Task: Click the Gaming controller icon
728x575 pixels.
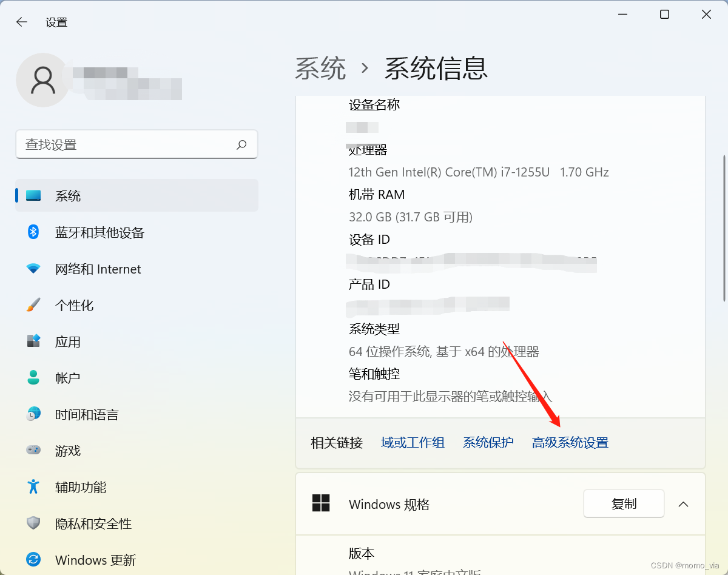Action: coord(33,450)
